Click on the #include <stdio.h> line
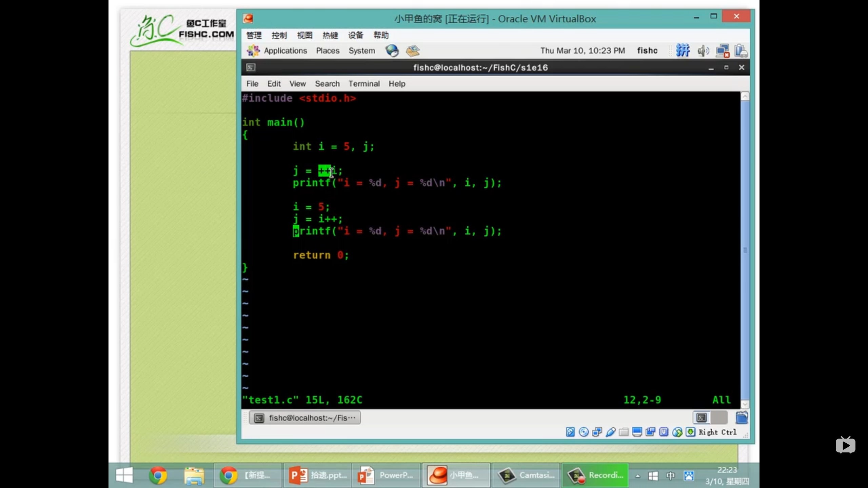 click(x=299, y=98)
